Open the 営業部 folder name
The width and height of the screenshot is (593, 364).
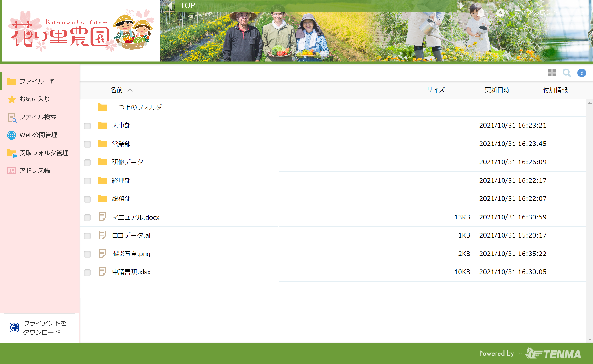pyautogui.click(x=121, y=144)
